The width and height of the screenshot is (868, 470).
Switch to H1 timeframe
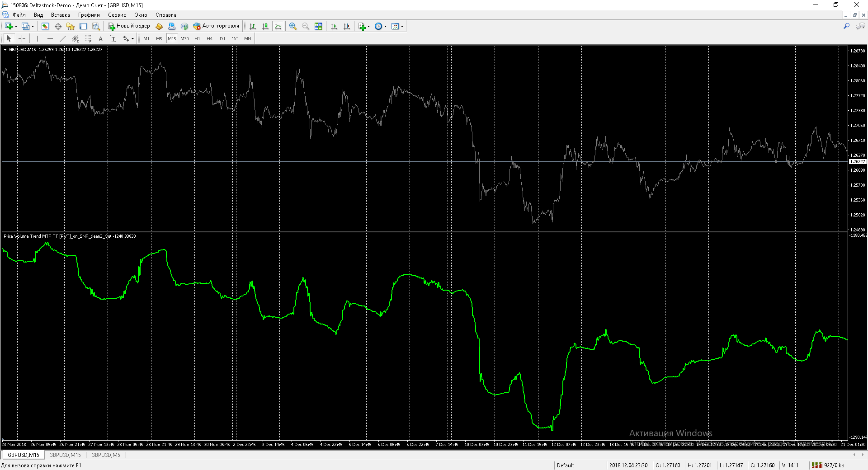tap(197, 38)
